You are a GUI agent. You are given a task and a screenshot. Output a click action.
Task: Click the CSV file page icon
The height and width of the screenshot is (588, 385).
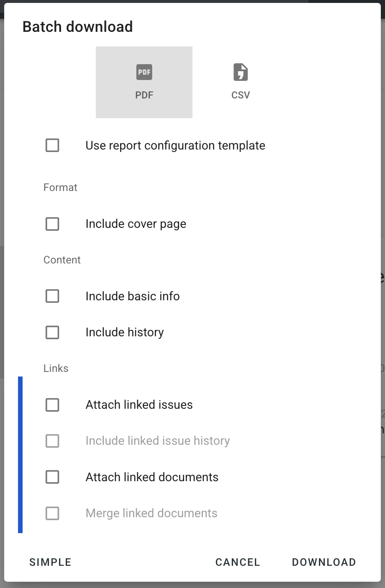coord(240,72)
